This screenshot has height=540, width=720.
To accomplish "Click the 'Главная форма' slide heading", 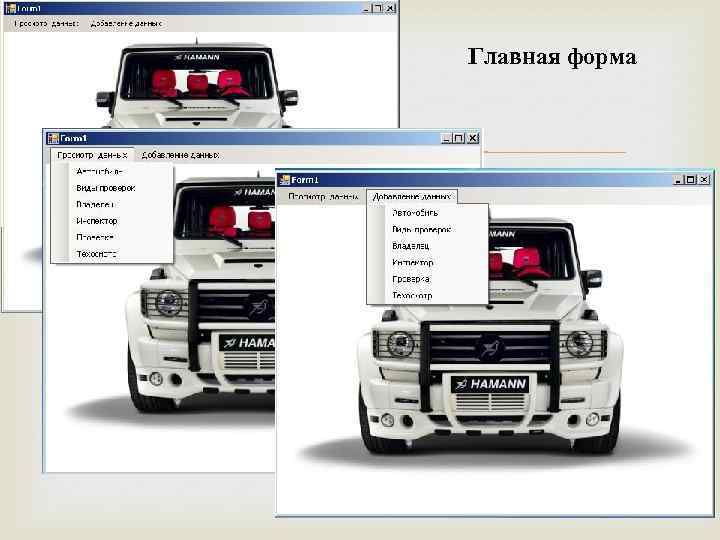I will pos(551,57).
